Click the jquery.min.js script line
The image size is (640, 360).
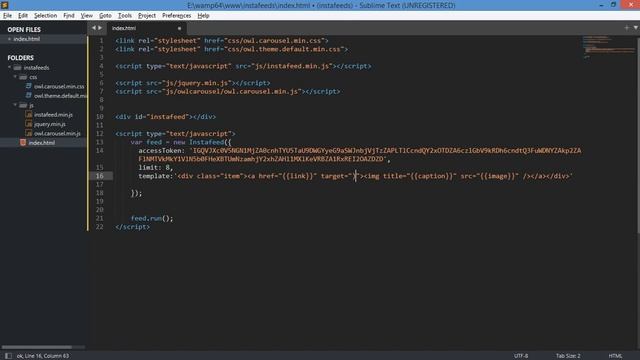coord(193,83)
